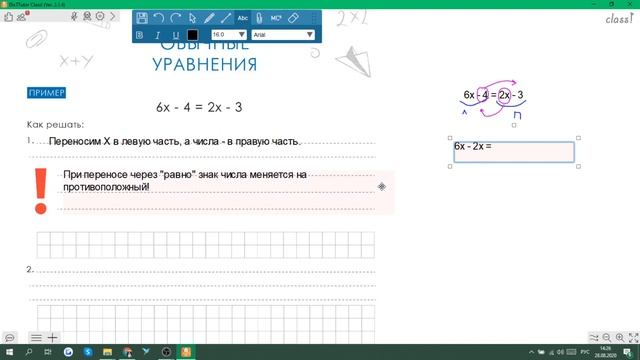Open the settings gear icon
The image size is (640, 360).
click(100, 16)
